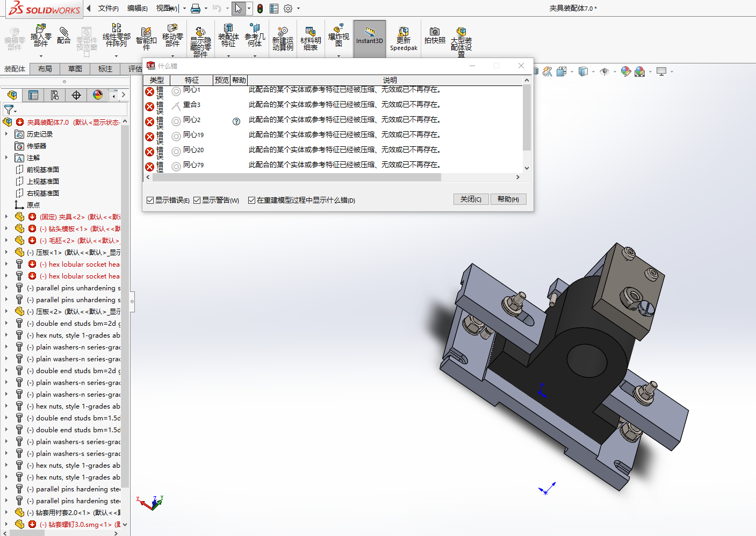Expand the 历史记录 tree node
The height and width of the screenshot is (536, 756).
(6, 134)
